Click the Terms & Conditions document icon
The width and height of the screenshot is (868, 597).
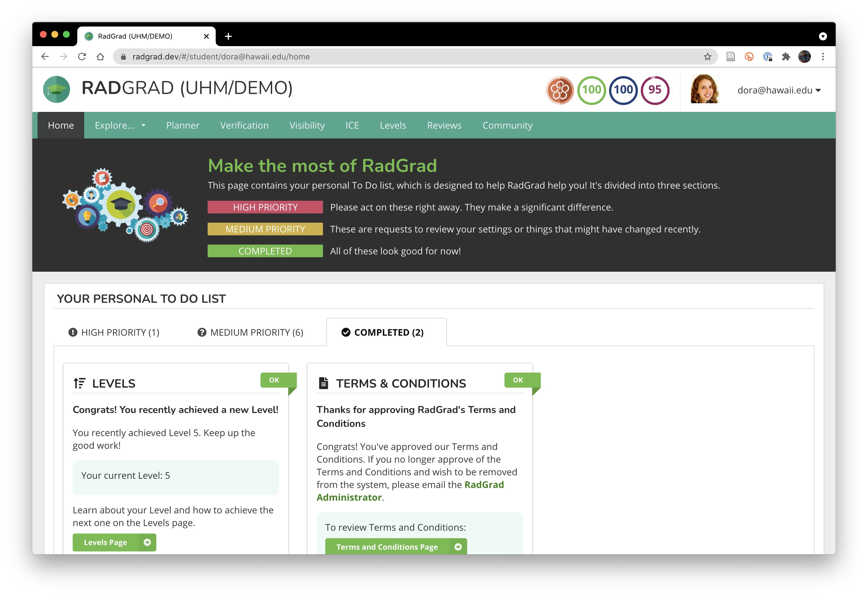[x=323, y=383]
